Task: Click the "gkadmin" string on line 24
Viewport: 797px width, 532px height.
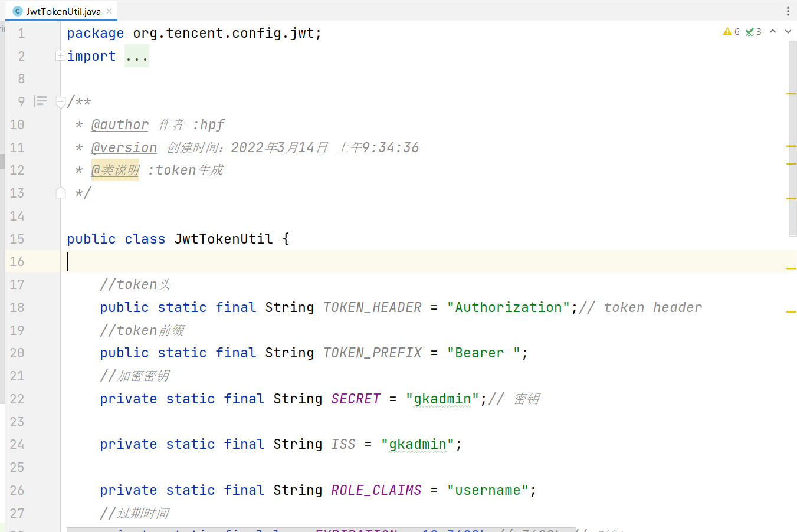Action: [418, 444]
